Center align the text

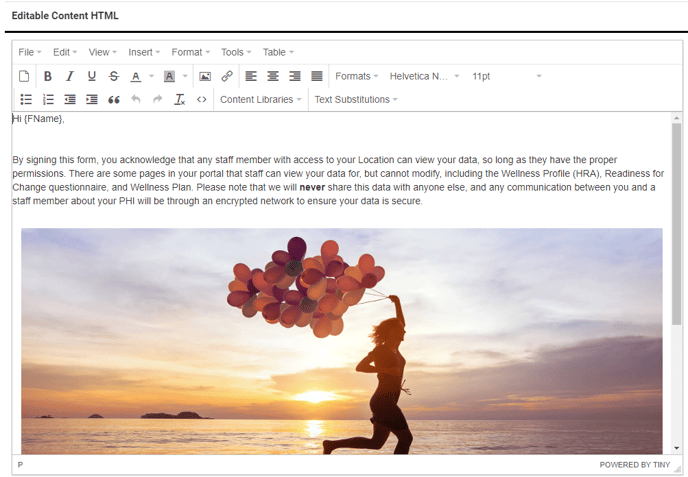click(x=273, y=76)
